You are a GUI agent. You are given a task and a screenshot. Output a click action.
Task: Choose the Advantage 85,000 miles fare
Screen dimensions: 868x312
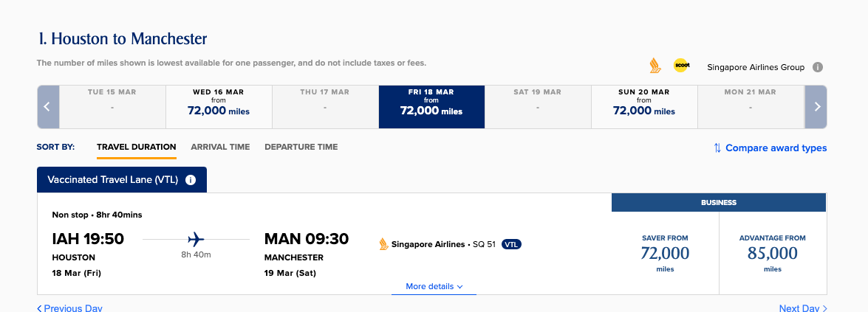773,254
